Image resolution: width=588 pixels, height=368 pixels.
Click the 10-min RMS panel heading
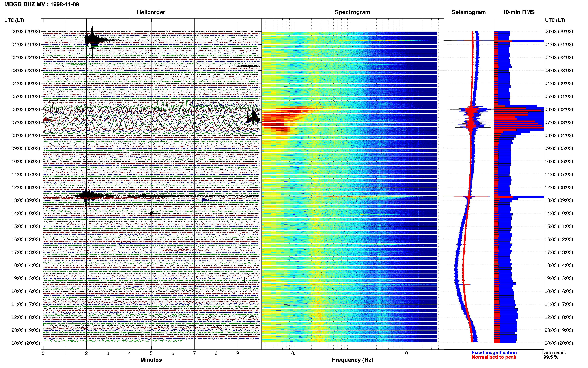pyautogui.click(x=518, y=12)
